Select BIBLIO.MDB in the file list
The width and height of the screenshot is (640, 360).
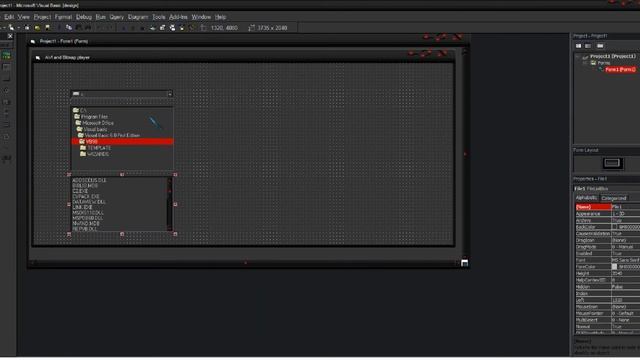(85, 186)
